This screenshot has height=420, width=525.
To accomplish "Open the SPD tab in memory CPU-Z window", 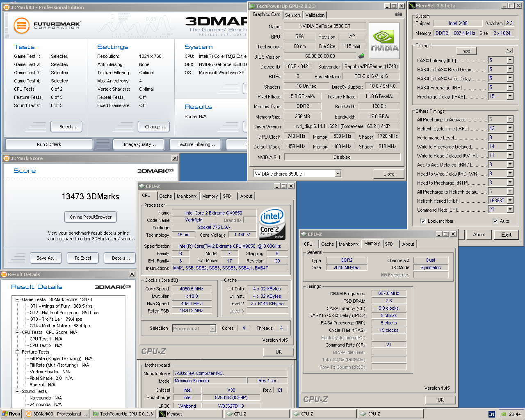I will click(x=389, y=244).
